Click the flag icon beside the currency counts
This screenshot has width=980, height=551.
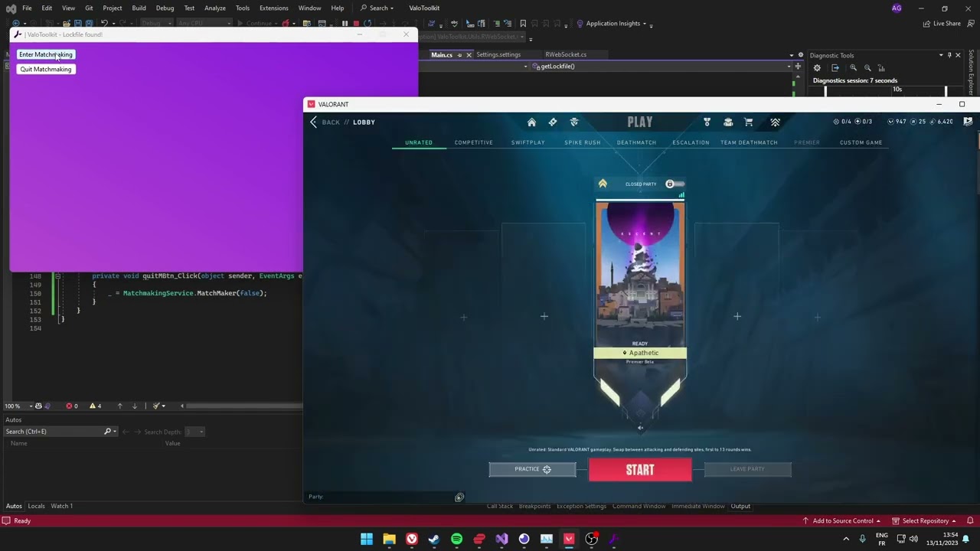(x=968, y=122)
